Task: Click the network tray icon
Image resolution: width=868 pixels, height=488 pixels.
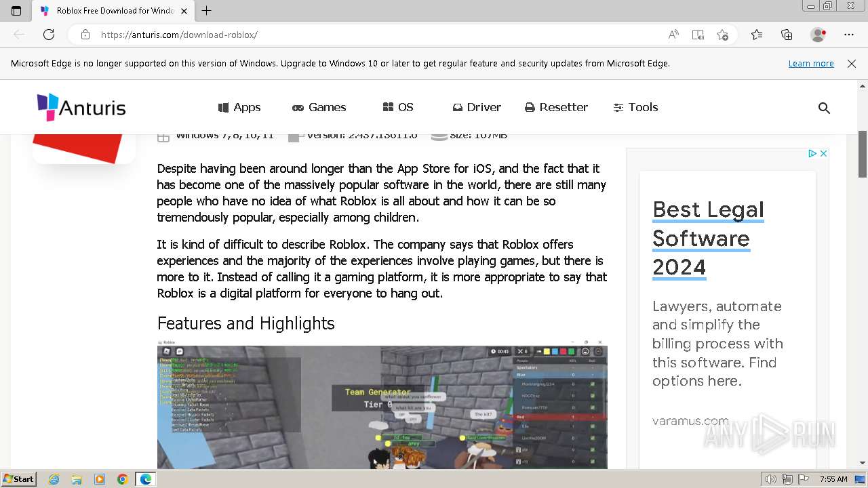Action: [787, 479]
